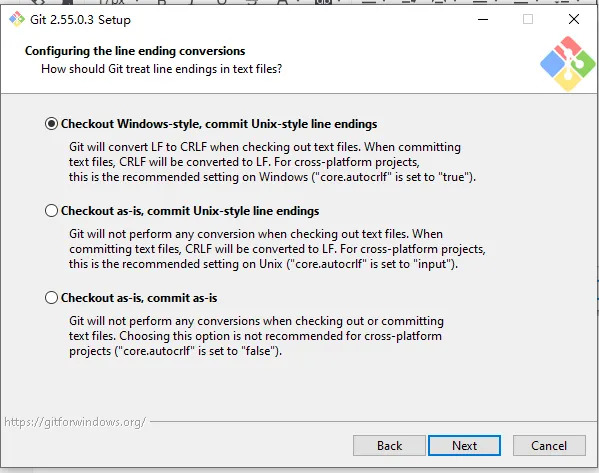Viewport: 599px width, 473px height.
Task: Click the 'Checkout as-is, commit Unix-style line endings' label
Action: click(x=190, y=211)
